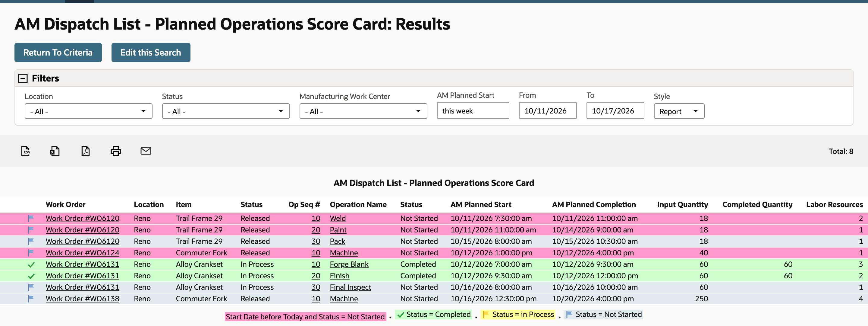Viewport: 868px width, 326px height.
Task: Click Machine operation link for WO6124
Action: [344, 253]
